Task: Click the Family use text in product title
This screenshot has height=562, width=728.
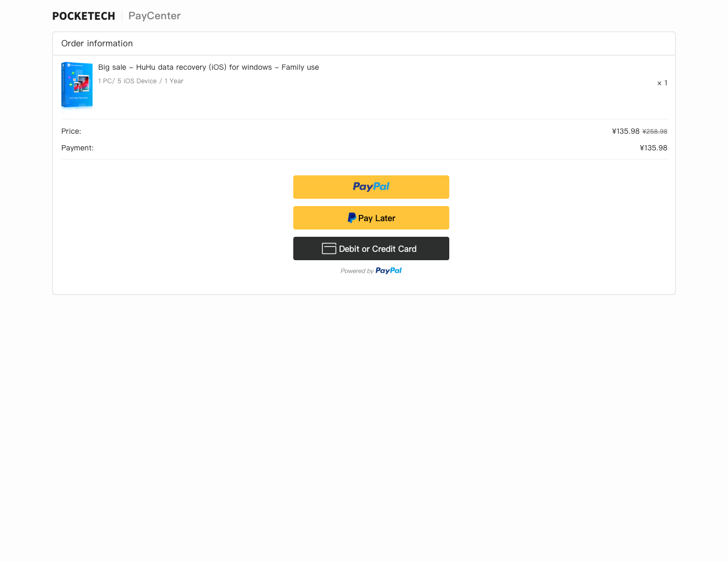Action: click(x=300, y=68)
